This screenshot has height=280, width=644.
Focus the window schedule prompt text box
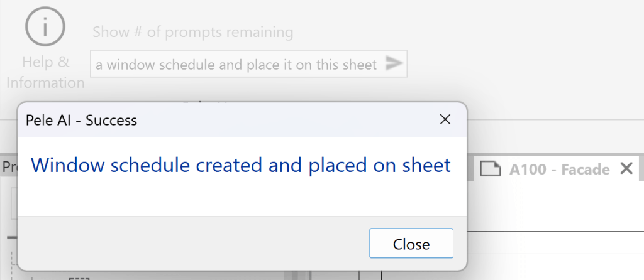click(x=236, y=64)
